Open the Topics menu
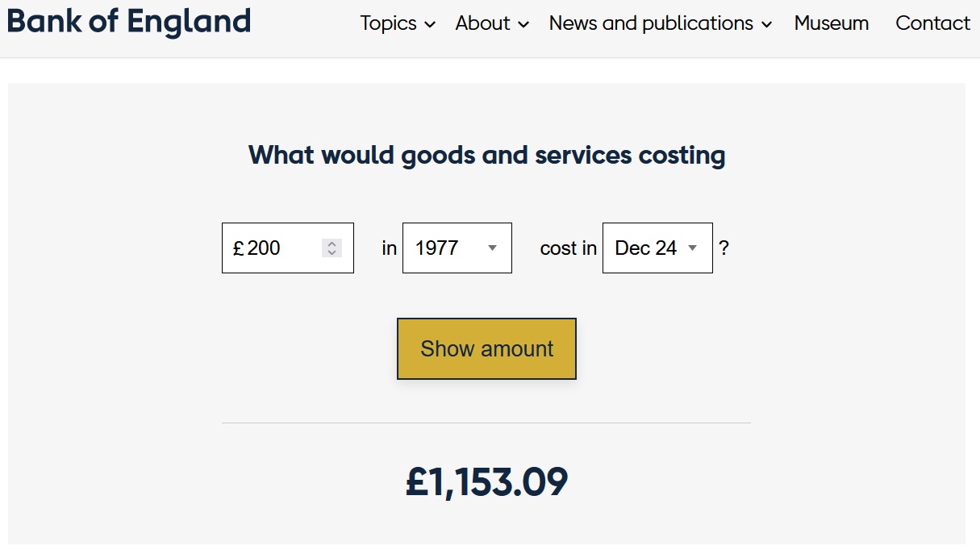980x554 pixels. 398,23
